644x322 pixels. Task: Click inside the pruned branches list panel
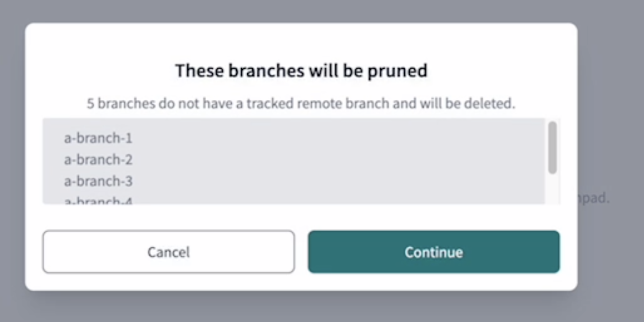[x=301, y=160]
